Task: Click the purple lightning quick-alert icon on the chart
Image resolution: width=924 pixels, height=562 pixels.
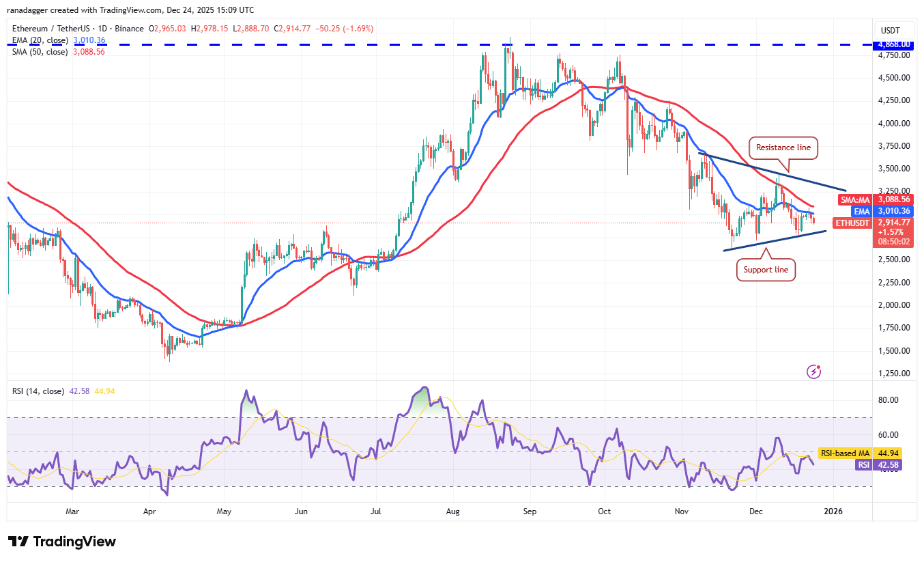Action: (813, 371)
